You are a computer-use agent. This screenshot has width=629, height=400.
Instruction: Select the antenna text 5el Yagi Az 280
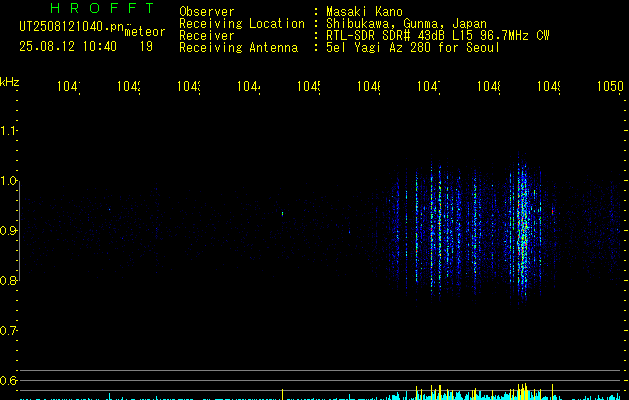379,48
